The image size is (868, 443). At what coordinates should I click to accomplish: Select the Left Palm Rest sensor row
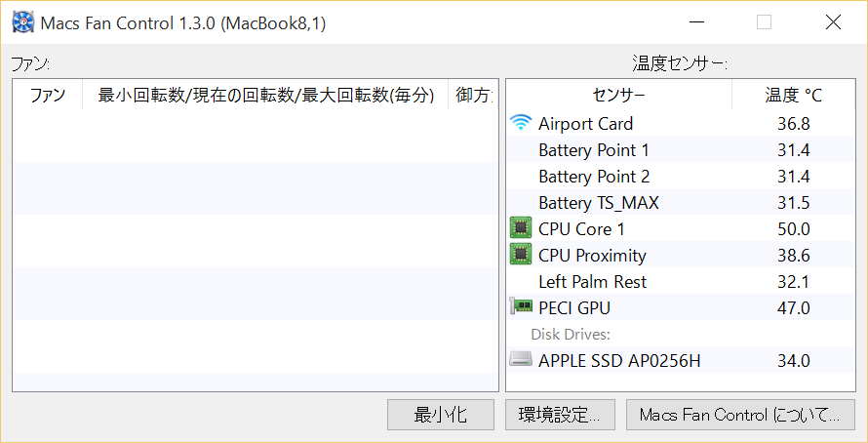coord(681,281)
